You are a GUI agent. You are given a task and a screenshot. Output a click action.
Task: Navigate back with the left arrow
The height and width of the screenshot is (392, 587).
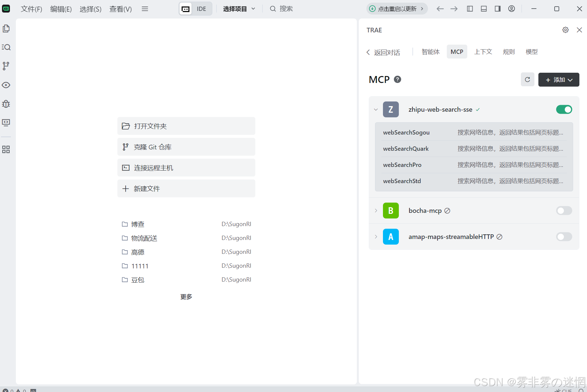point(440,9)
